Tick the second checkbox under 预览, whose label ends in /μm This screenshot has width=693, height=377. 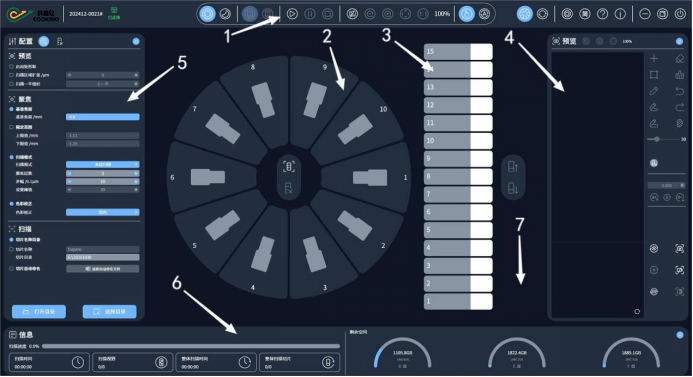coord(11,75)
